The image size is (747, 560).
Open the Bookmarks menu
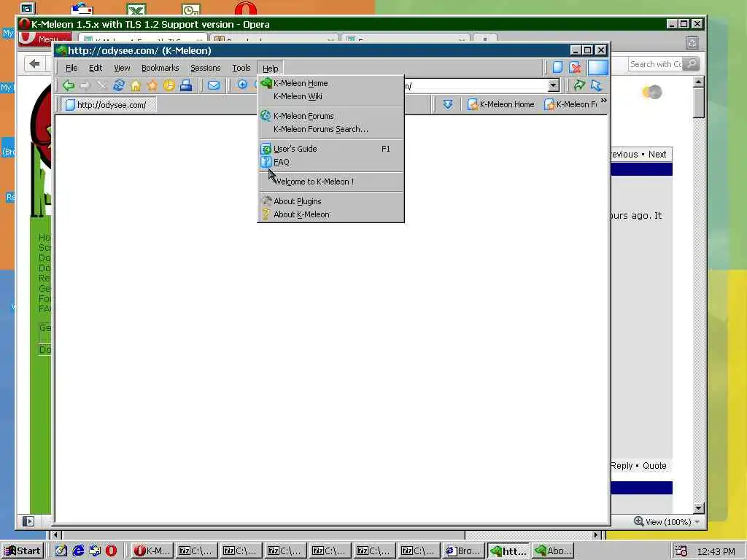point(160,68)
